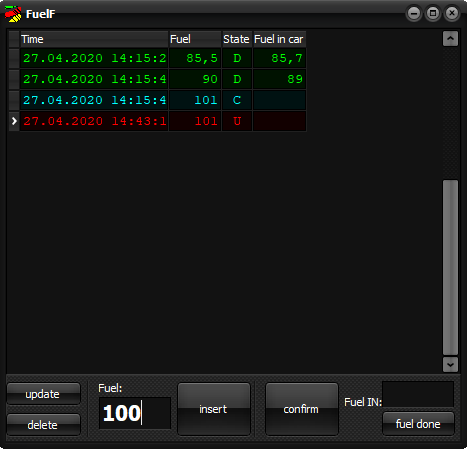
Task: Click the Fuel in car column header
Action: pos(279,39)
